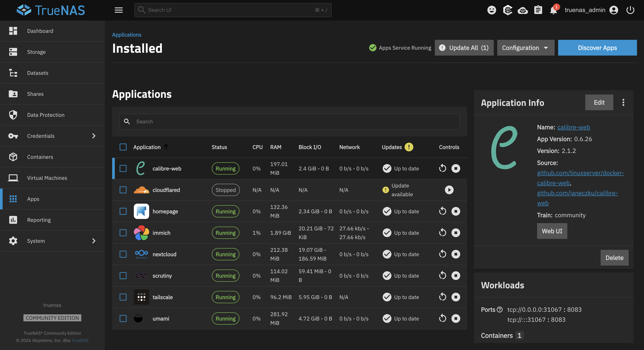Click the Discover Apps button

pyautogui.click(x=597, y=48)
